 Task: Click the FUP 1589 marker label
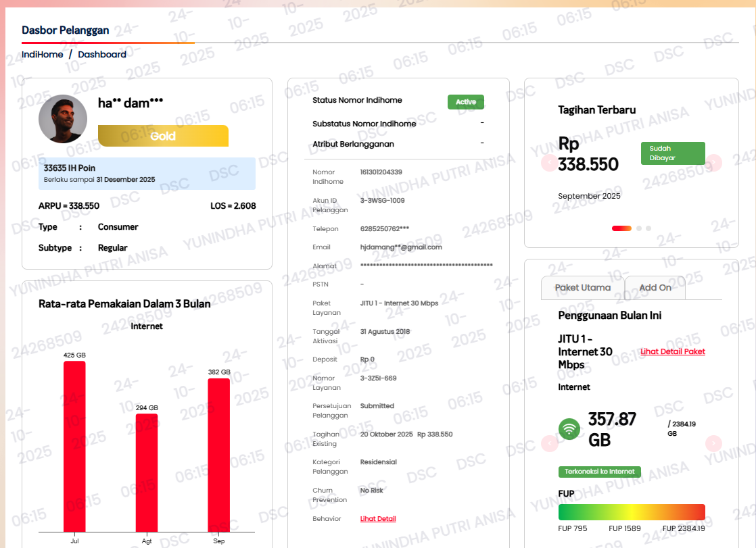625,528
